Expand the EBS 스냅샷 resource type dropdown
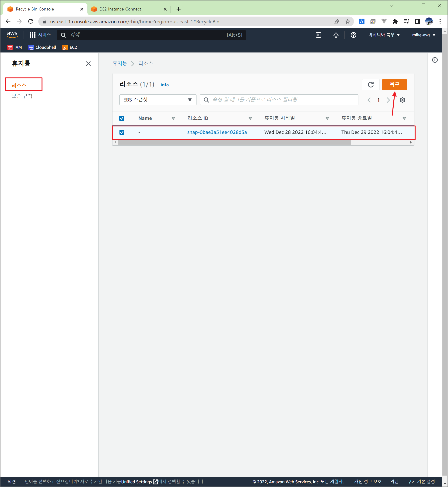 (x=157, y=100)
